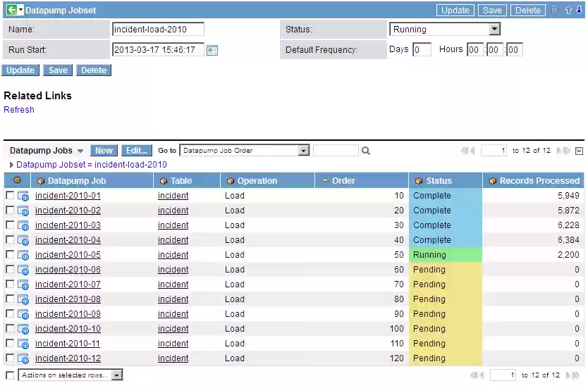Preview record icon for incident-2010-04
Viewport: 588px width, 388px height.
click(23, 240)
